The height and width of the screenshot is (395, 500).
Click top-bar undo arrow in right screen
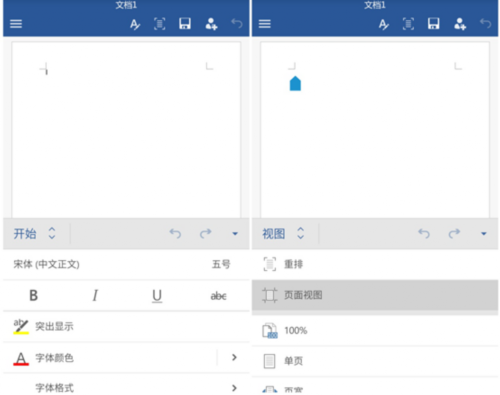pyautogui.click(x=486, y=23)
